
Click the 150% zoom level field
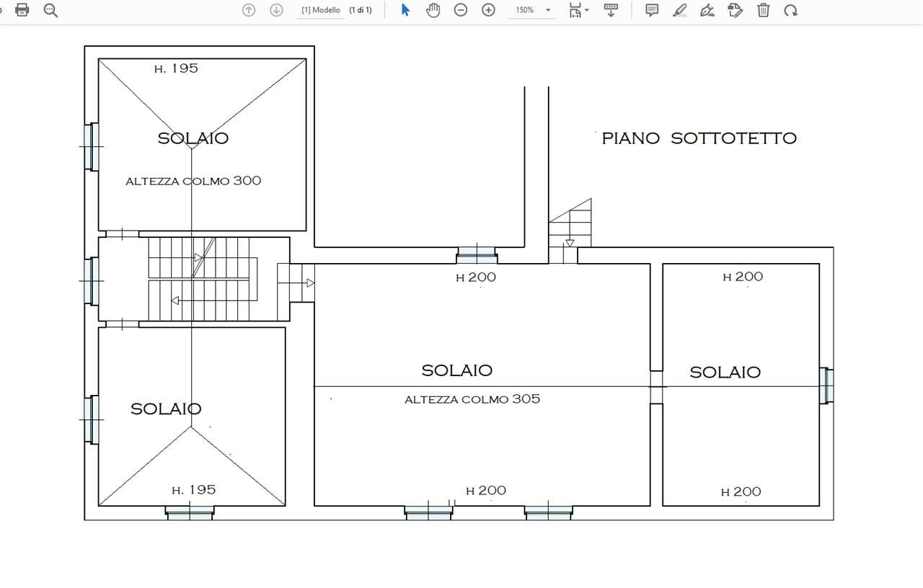point(525,10)
